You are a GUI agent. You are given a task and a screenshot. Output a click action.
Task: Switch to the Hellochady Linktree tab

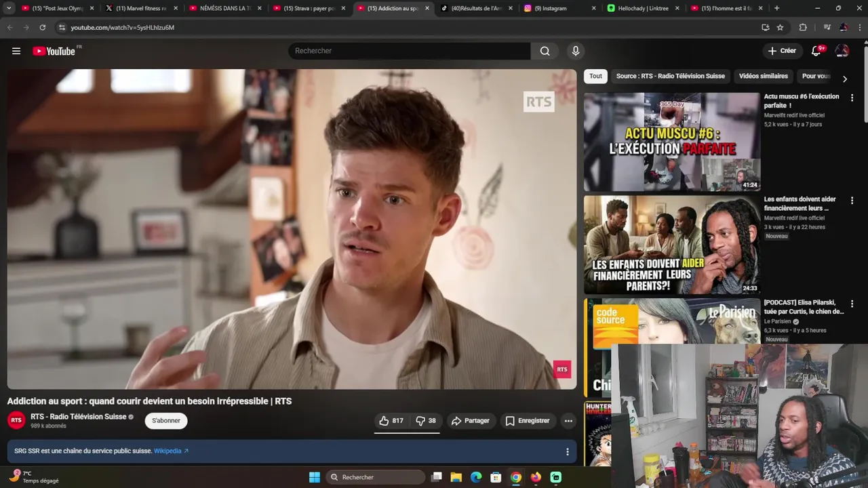tap(644, 8)
